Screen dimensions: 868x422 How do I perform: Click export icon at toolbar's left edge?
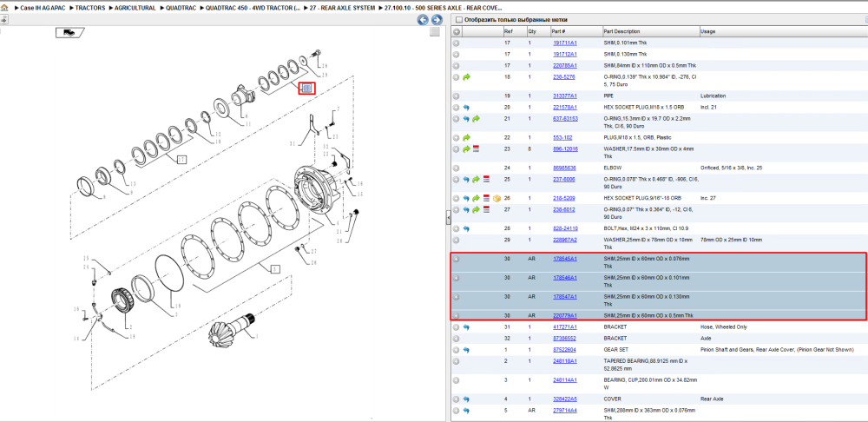coord(3,20)
